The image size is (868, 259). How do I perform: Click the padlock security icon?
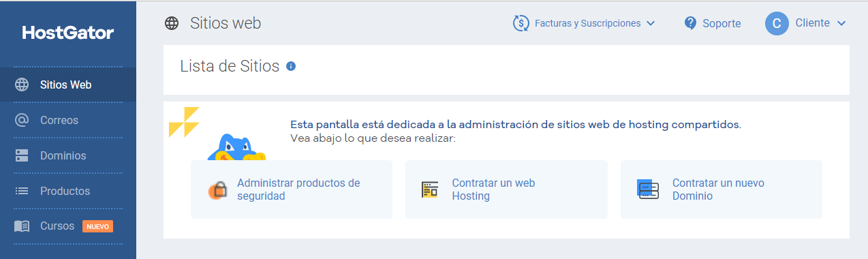pos(217,190)
